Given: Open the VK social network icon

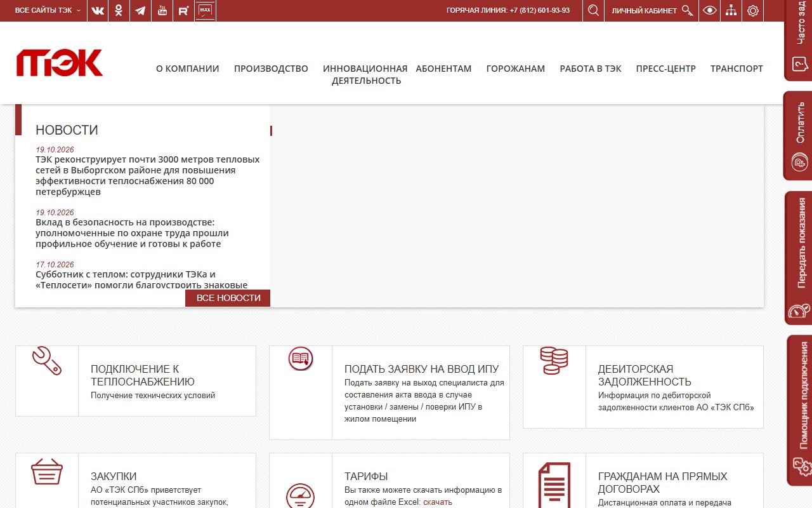Looking at the screenshot, I should coord(97,11).
